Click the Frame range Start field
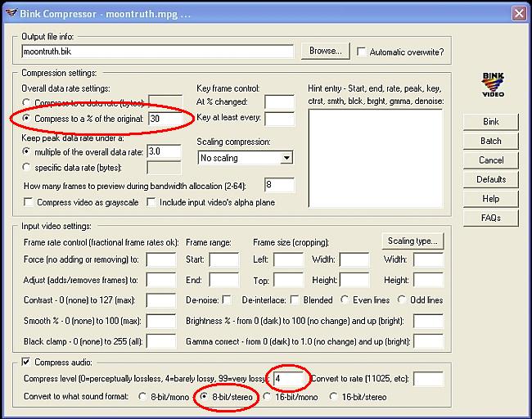 [224, 259]
